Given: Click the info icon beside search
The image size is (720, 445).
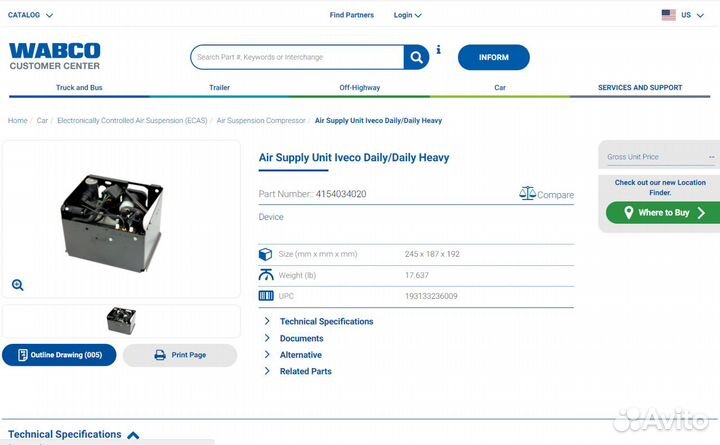Looking at the screenshot, I should pos(438,49).
